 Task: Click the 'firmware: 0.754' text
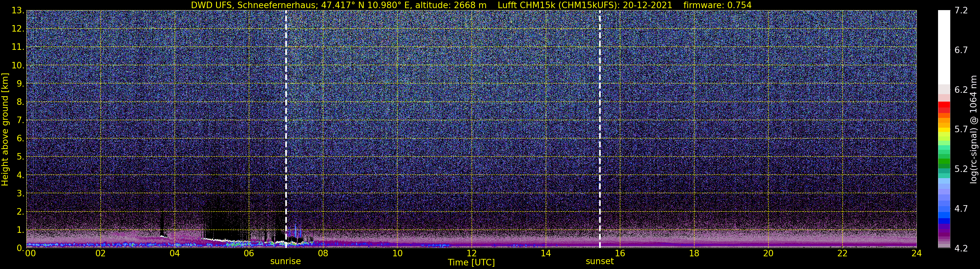coord(717,5)
